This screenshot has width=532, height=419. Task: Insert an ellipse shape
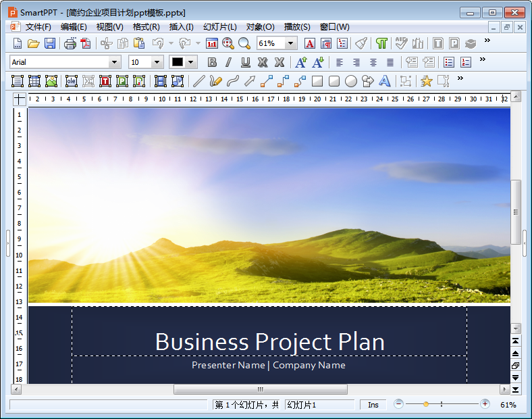point(351,81)
